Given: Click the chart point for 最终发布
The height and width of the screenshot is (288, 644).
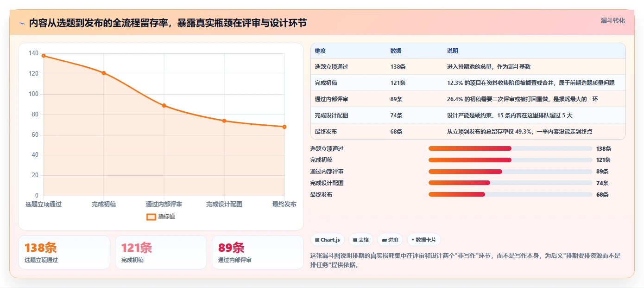Looking at the screenshot, I should click(x=284, y=127).
